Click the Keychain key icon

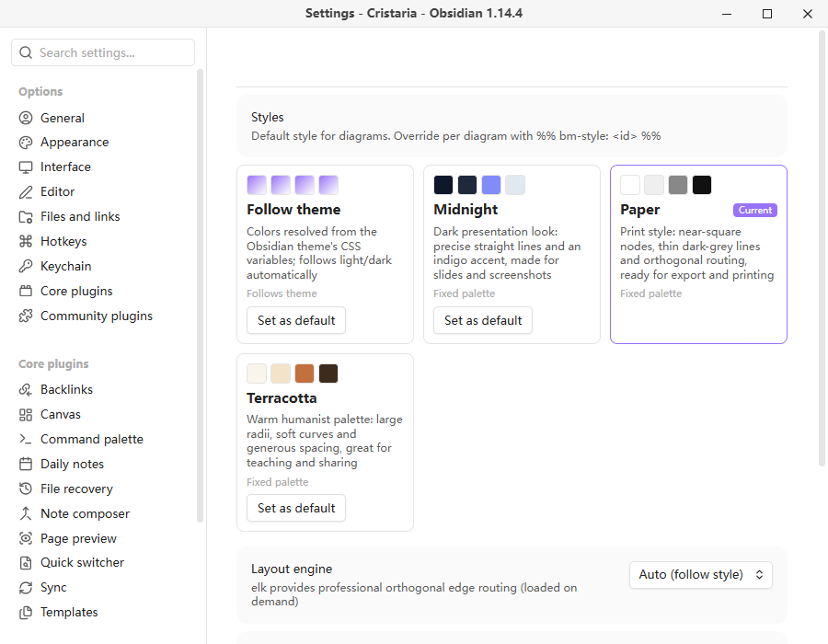(x=26, y=267)
